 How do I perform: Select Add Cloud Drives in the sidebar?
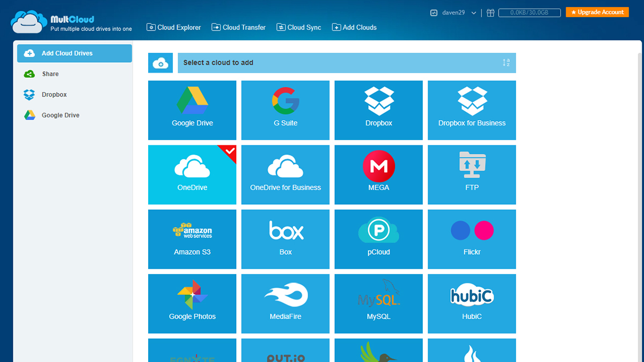(x=75, y=53)
